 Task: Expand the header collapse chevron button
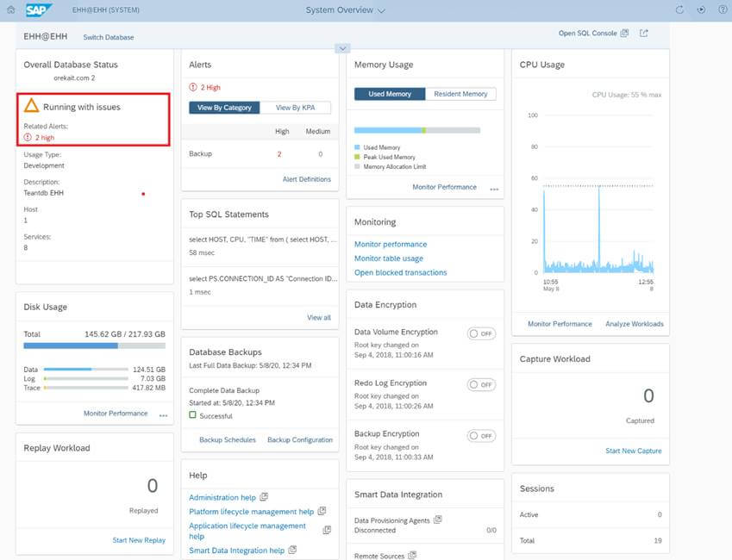tap(342, 48)
